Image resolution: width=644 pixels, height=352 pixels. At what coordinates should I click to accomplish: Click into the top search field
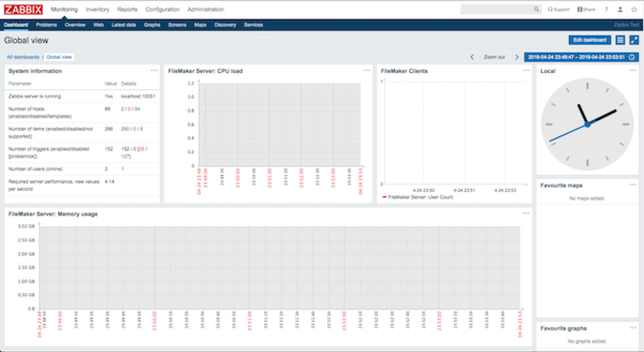(x=497, y=10)
